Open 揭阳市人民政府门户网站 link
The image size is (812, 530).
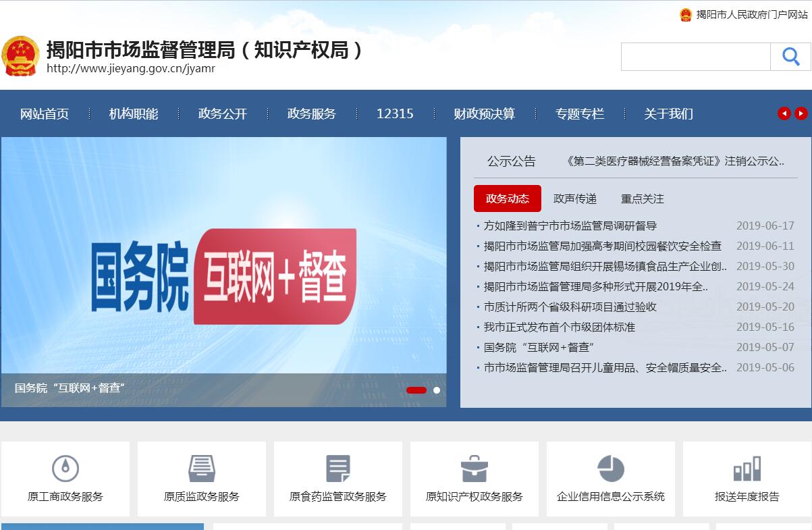pyautogui.click(x=751, y=15)
